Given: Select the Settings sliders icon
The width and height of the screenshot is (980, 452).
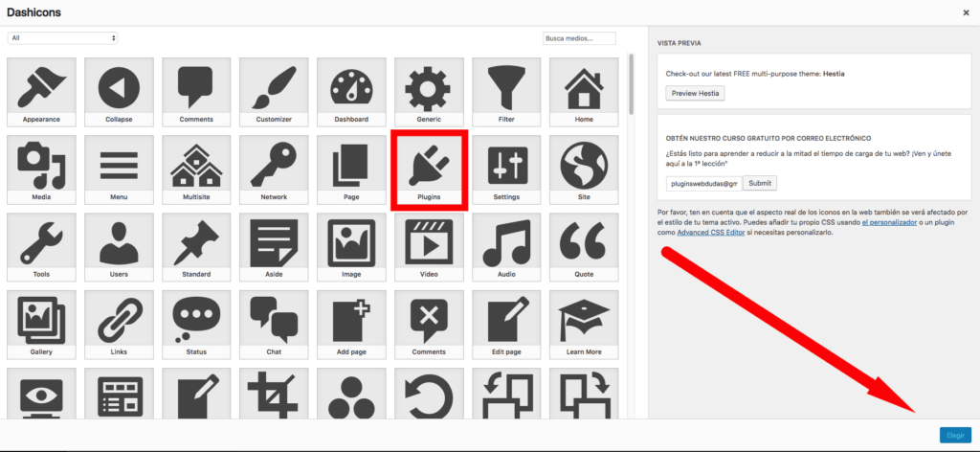Looking at the screenshot, I should click(506, 169).
